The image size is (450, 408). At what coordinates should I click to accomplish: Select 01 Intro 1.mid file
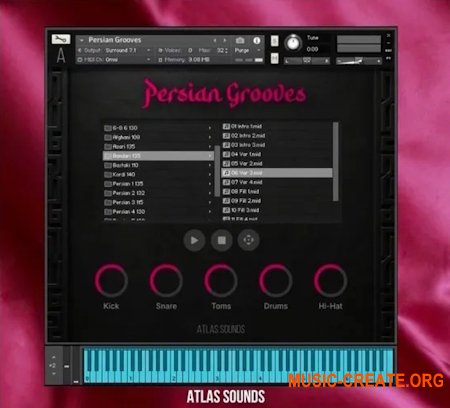277,126
